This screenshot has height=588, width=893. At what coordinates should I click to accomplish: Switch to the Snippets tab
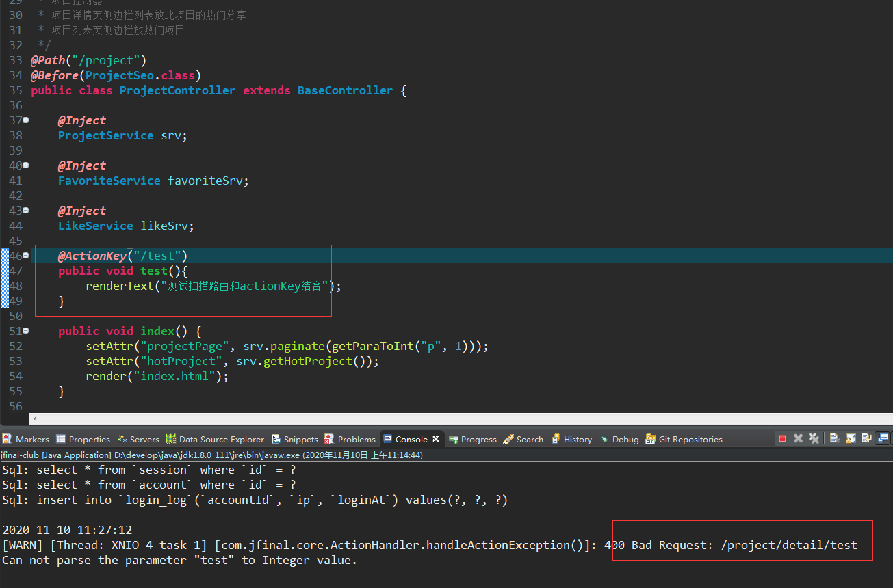(295, 439)
